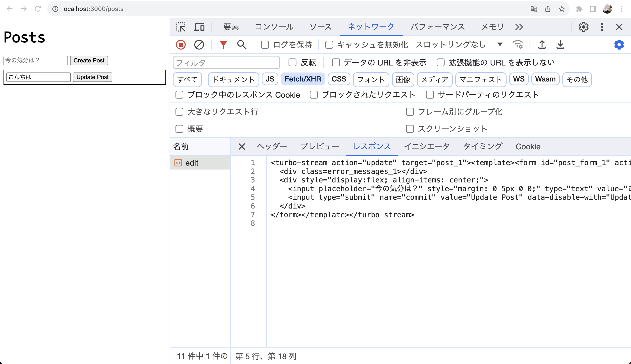This screenshot has width=631, height=364.
Task: Import a HAR file
Action: [x=542, y=44]
